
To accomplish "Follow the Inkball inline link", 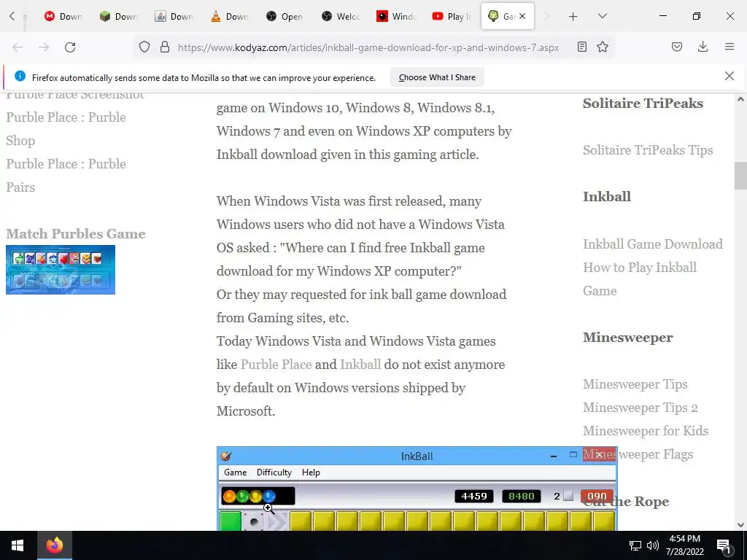I will click(x=360, y=365).
